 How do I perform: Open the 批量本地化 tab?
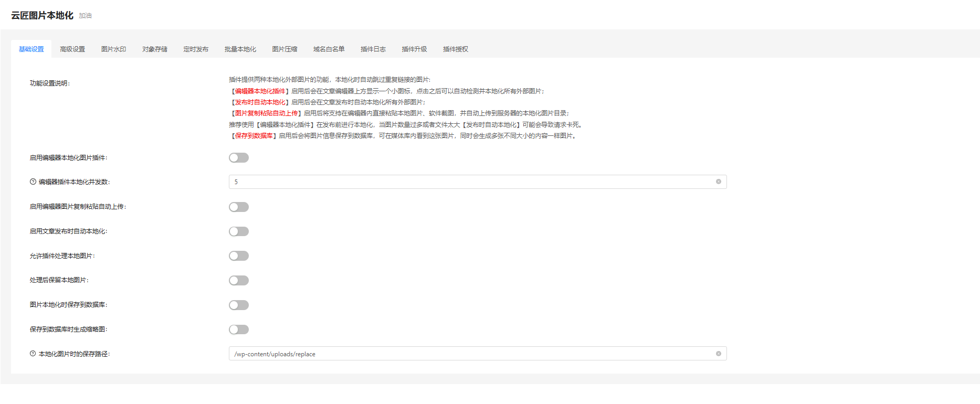point(240,49)
